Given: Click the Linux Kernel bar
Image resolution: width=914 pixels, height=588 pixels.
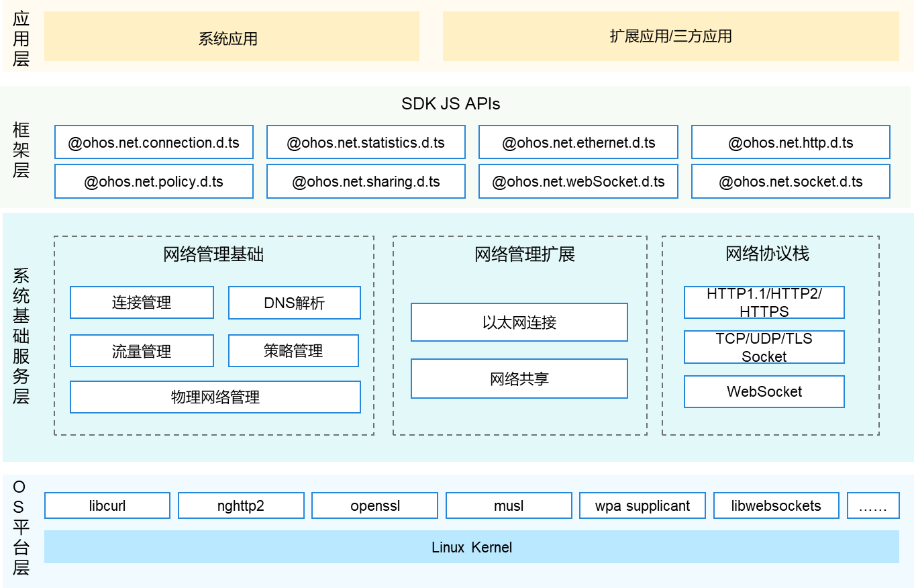Looking at the screenshot, I should point(471,547).
